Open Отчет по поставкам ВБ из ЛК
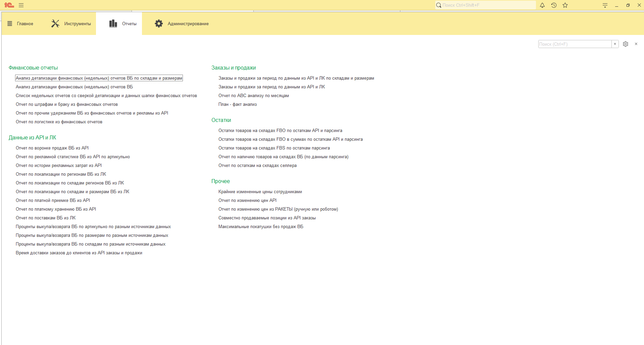 46,218
